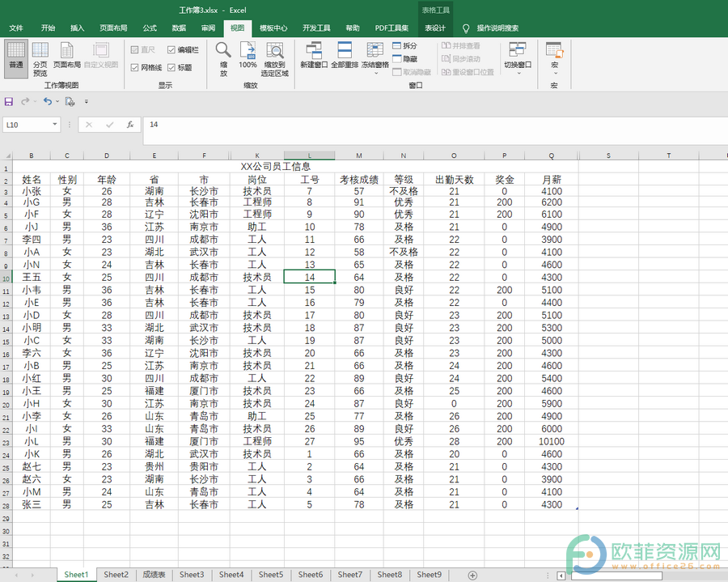The width and height of the screenshot is (728, 582).
Task: Open Freeze Panes (冻结窗格) menu
Action: pos(375,58)
